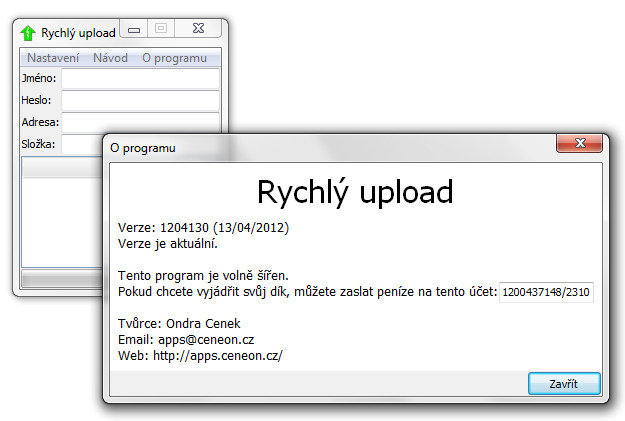Click the Rychlý upload window title text
The image size is (625, 421).
(x=78, y=33)
